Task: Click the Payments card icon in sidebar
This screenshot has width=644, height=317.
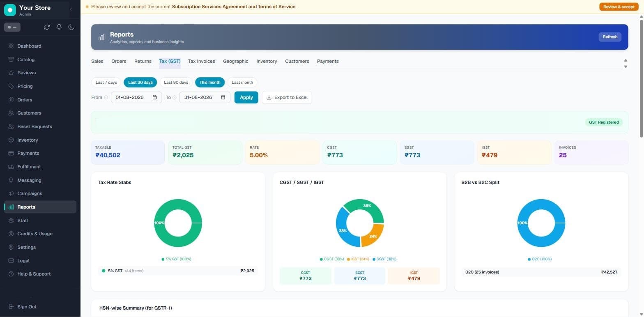Action: [x=11, y=153]
